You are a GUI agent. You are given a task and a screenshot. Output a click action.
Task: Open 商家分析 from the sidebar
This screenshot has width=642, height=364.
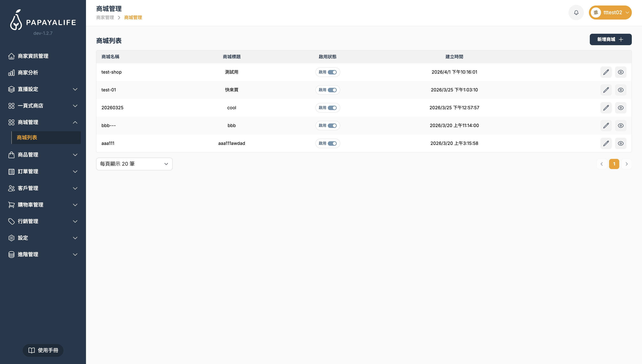click(28, 73)
